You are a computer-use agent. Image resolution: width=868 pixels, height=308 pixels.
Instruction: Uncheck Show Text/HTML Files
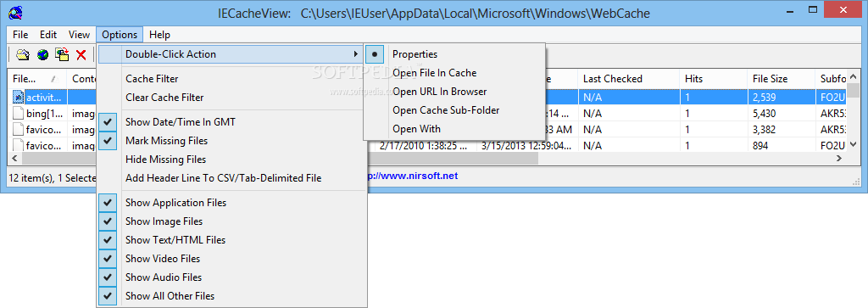pos(231,240)
